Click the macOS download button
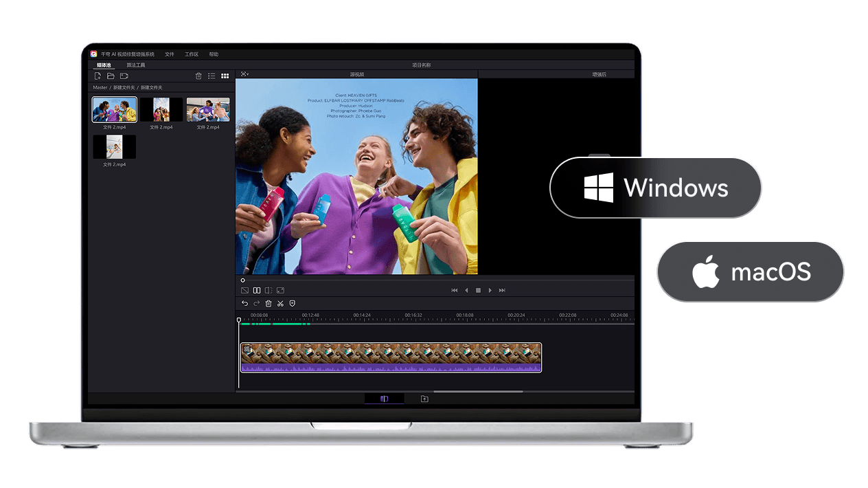 click(751, 272)
